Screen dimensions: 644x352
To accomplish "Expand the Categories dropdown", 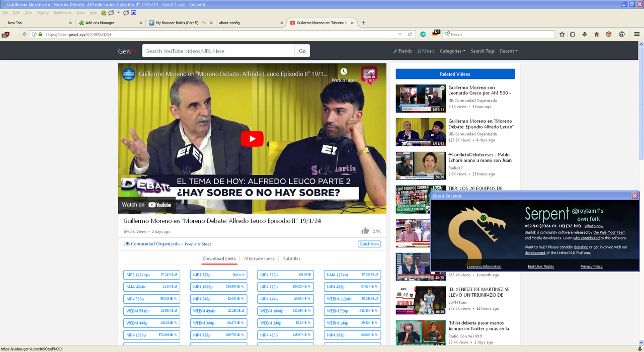I will [452, 51].
